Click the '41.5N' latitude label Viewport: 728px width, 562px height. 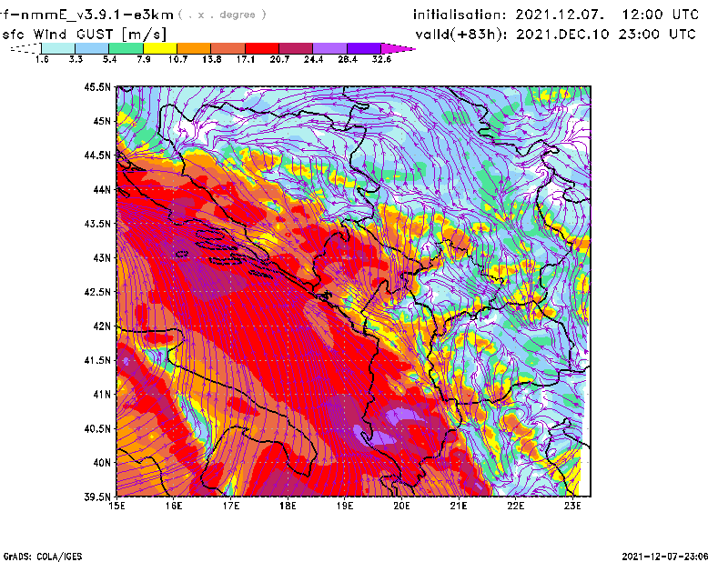click(x=97, y=360)
